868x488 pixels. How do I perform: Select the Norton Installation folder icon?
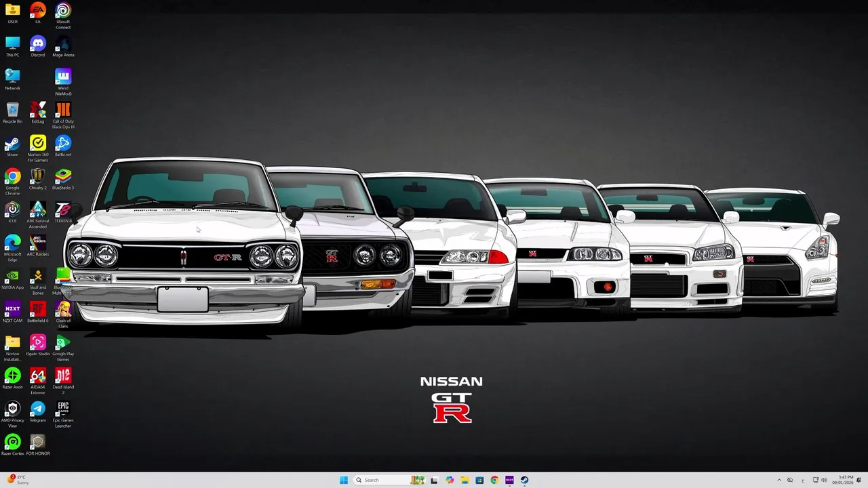pos(12,348)
